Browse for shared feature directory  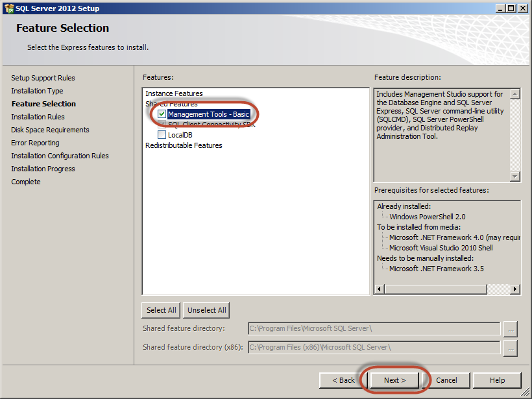[511, 329]
